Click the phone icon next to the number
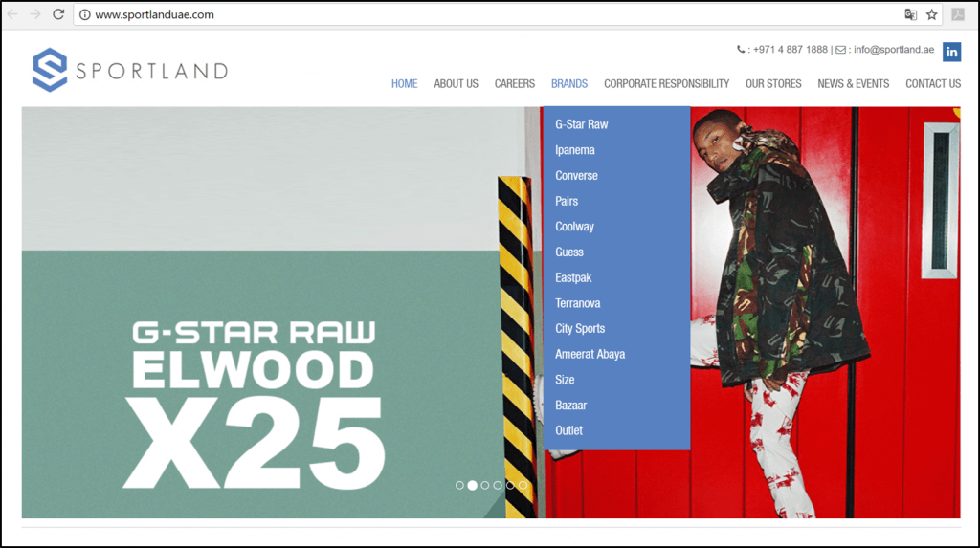Viewport: 980px width, 548px height. pos(741,50)
